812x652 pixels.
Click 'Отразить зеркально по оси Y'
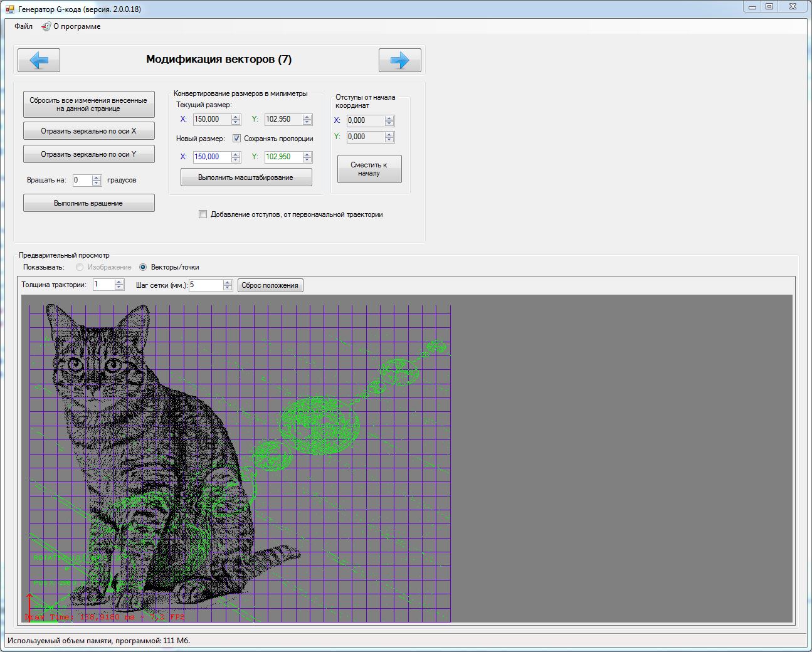point(89,154)
